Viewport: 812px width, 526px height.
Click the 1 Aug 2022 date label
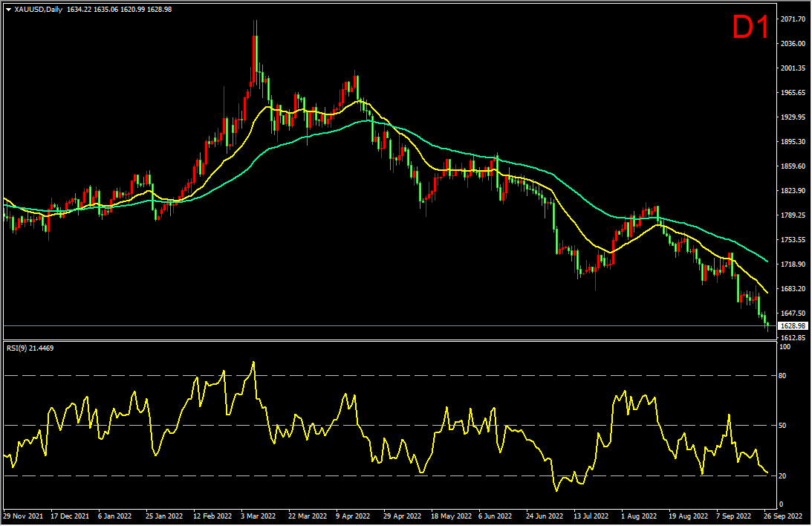[639, 516]
